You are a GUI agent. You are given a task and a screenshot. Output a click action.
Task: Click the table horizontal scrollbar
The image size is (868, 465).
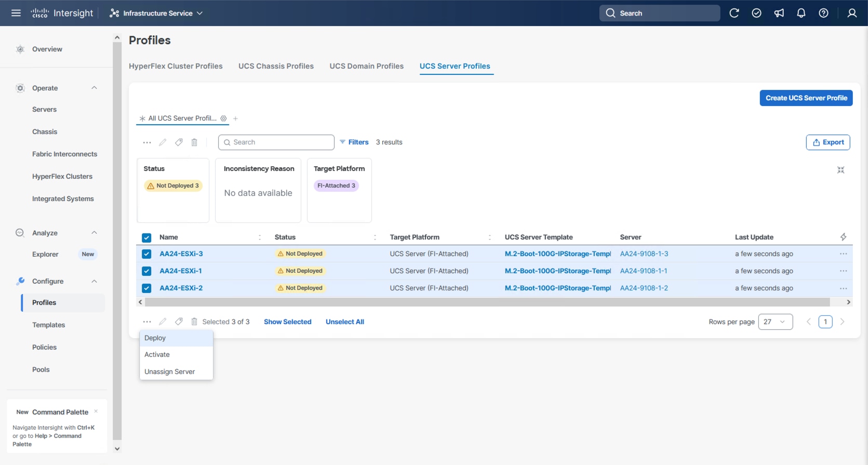click(x=487, y=302)
